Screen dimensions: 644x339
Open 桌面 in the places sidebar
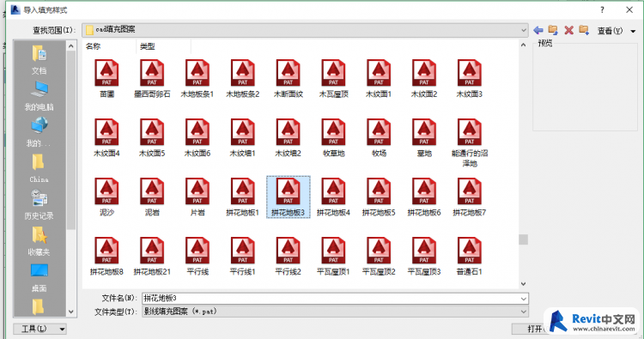39,277
